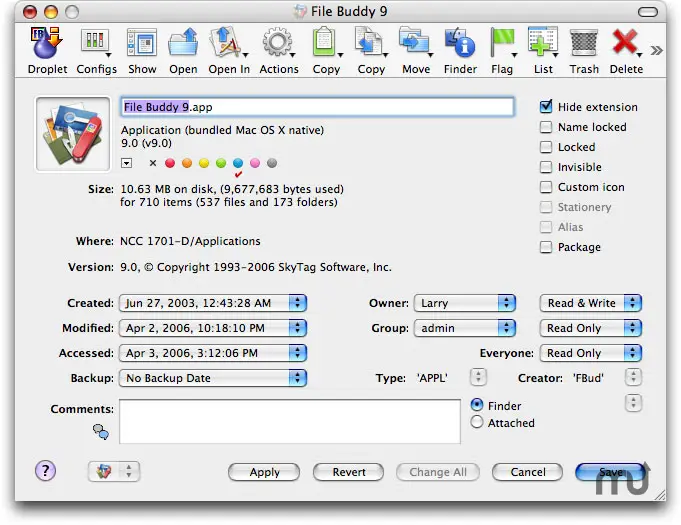This screenshot has width=681, height=525.
Task: Choose the green label color dot
Action: tap(221, 163)
